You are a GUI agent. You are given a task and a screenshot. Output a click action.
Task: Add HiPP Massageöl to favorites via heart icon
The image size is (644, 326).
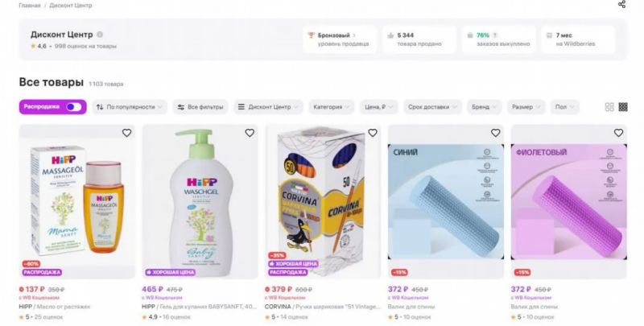click(x=126, y=133)
